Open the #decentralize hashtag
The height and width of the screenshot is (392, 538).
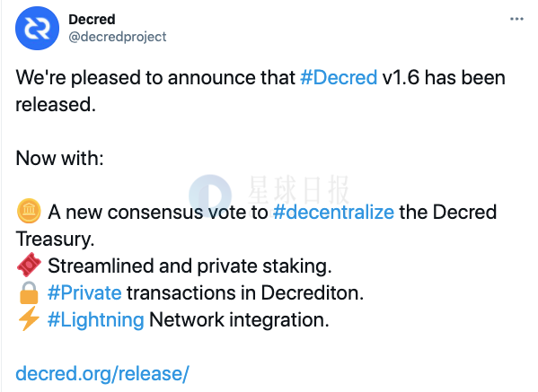coord(333,212)
